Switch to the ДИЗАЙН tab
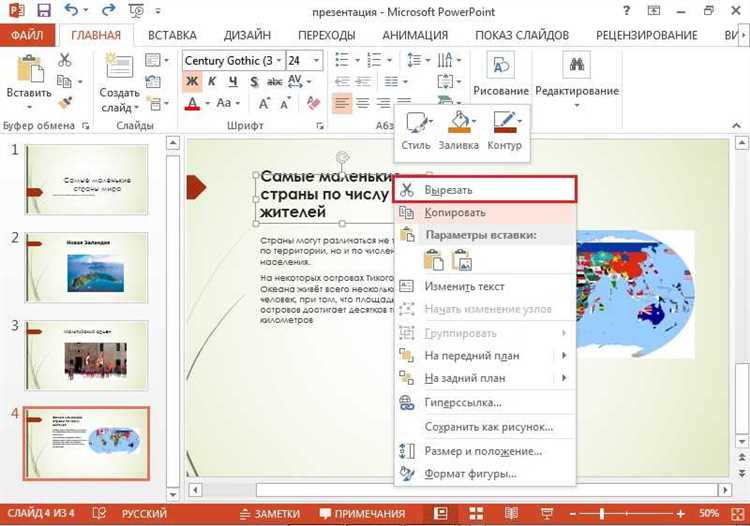This screenshot has width=750, height=526. (x=247, y=35)
